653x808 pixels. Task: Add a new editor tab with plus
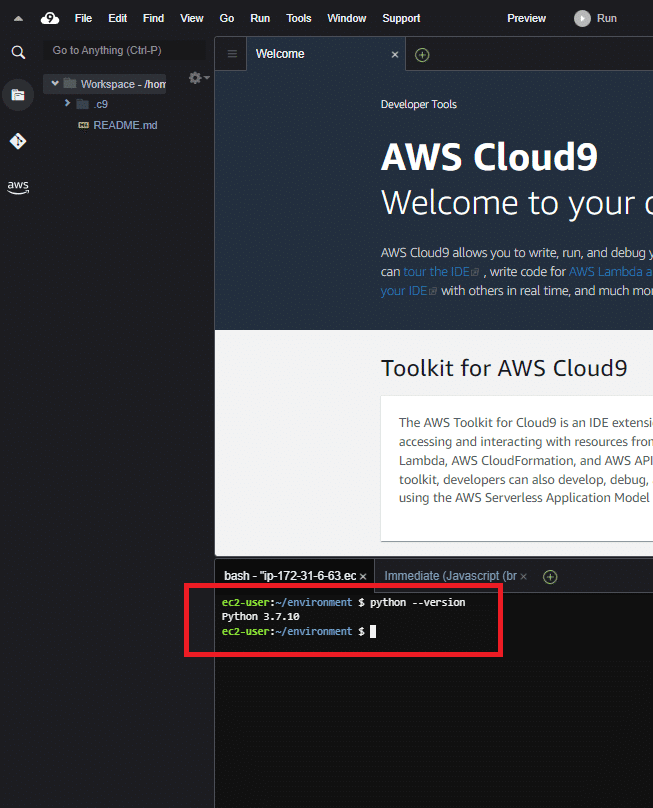pyautogui.click(x=422, y=55)
